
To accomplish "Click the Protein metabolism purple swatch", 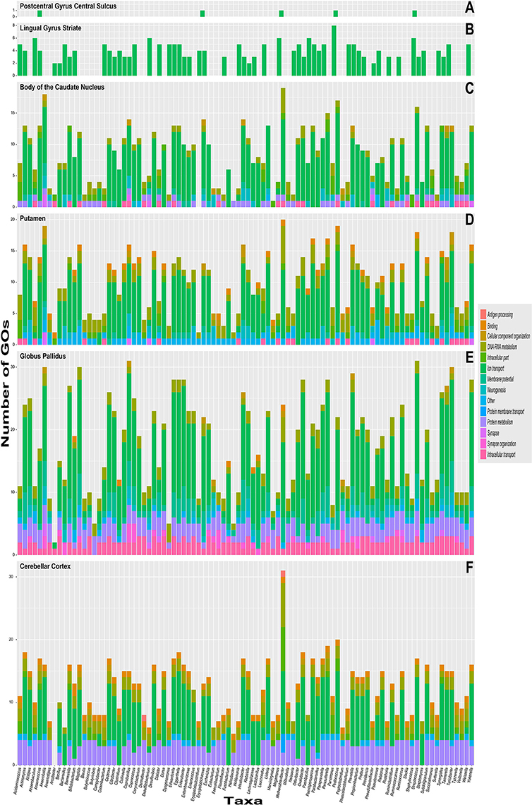I will (483, 422).
